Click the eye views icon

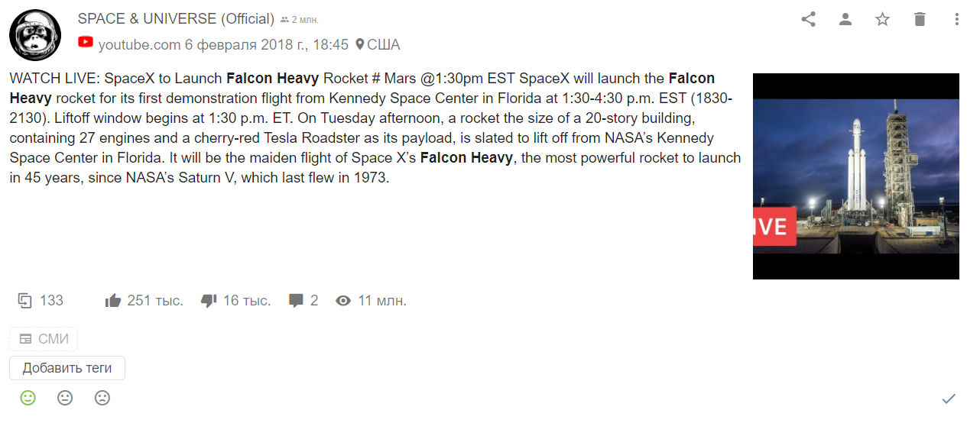343,301
